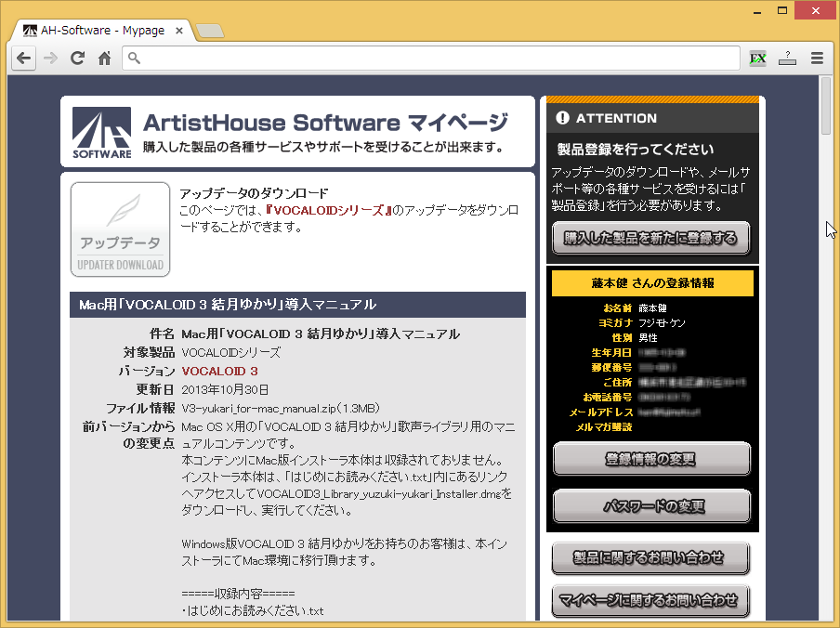Click the アップデータのダウンロード heading
Screen dimensions: 840x628
[254, 193]
